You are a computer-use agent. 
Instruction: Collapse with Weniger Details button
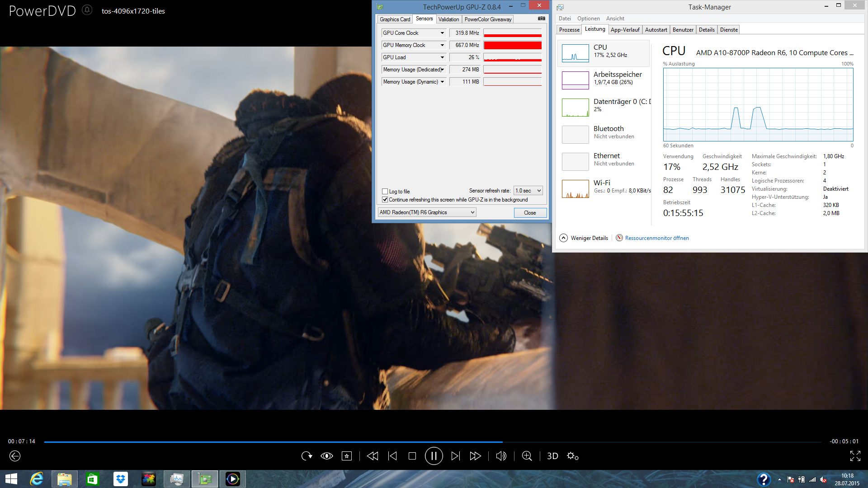click(584, 238)
